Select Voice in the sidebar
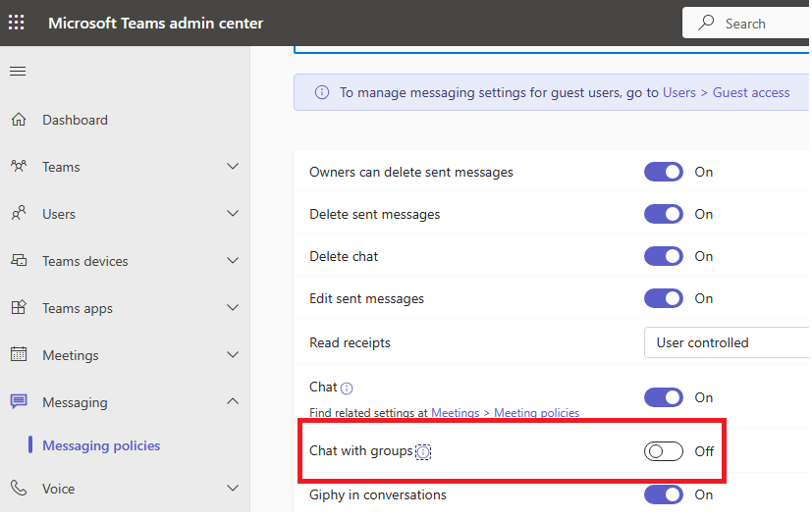This screenshot has width=812, height=519. 59,489
